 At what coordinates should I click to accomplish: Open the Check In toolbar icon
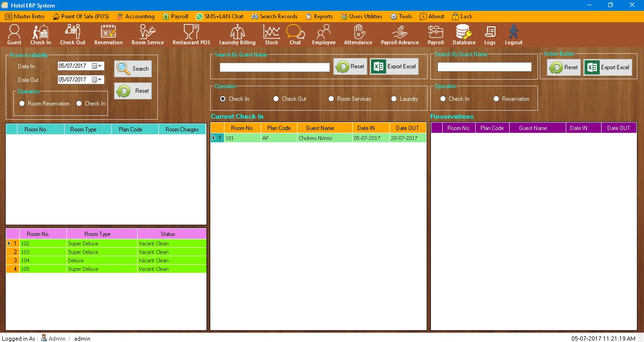coord(41,35)
